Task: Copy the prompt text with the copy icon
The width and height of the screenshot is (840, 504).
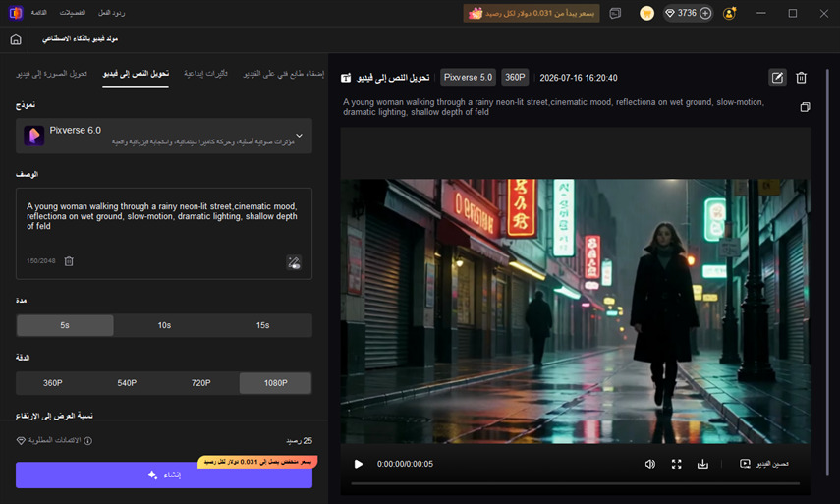Action: tap(805, 107)
